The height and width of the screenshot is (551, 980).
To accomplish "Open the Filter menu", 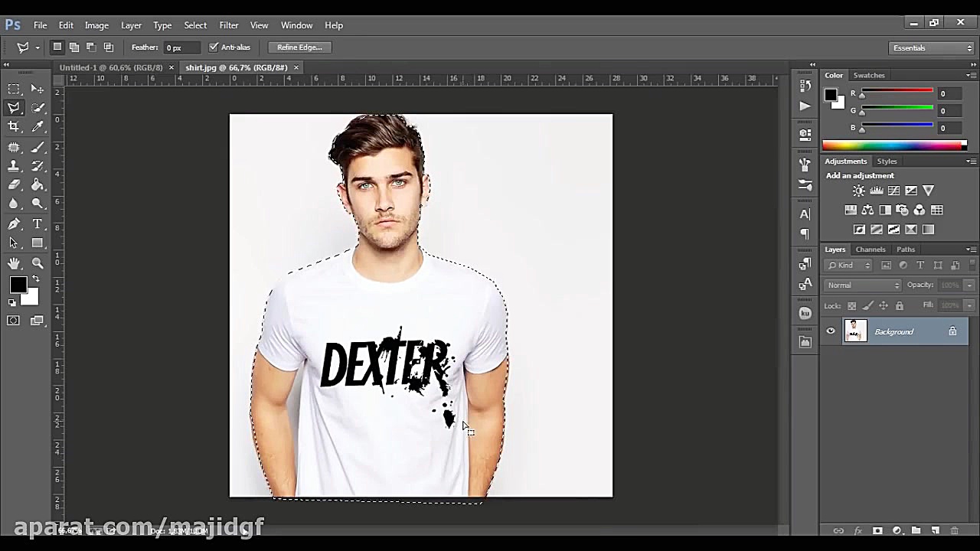I will tap(228, 25).
